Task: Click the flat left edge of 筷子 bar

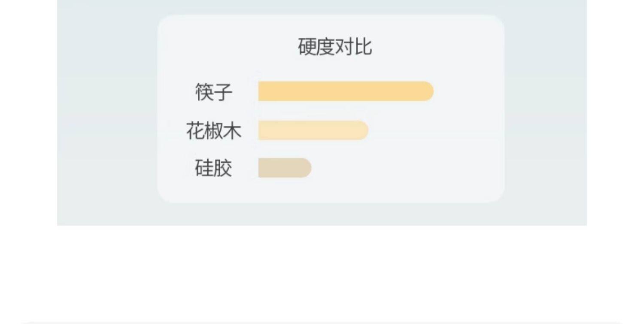Action: 260,91
